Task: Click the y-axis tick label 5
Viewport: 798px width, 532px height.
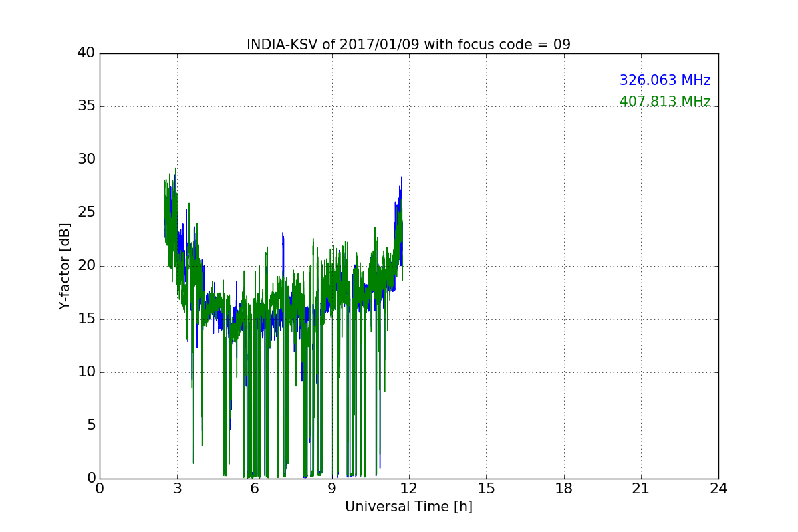Action: click(90, 426)
